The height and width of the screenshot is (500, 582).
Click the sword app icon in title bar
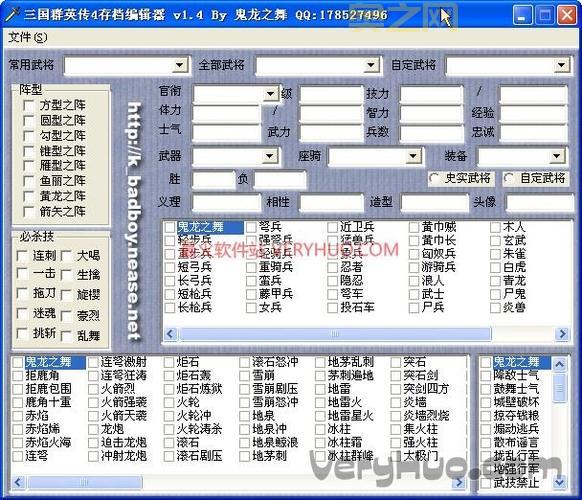click(11, 15)
